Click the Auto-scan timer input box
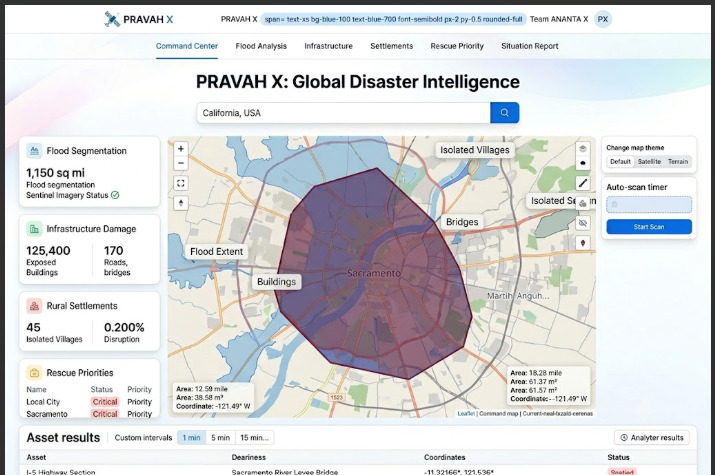 [x=649, y=205]
